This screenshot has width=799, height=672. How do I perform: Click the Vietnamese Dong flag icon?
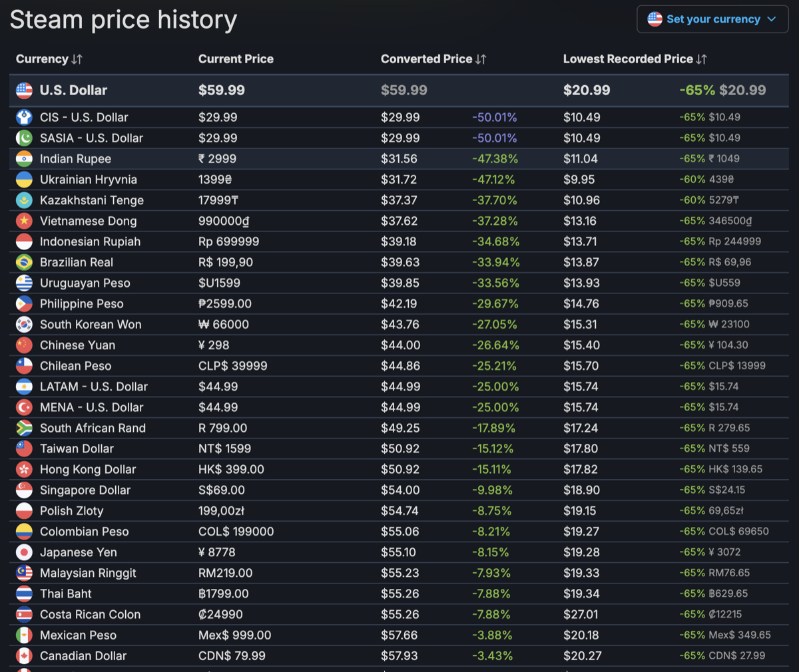click(24, 220)
